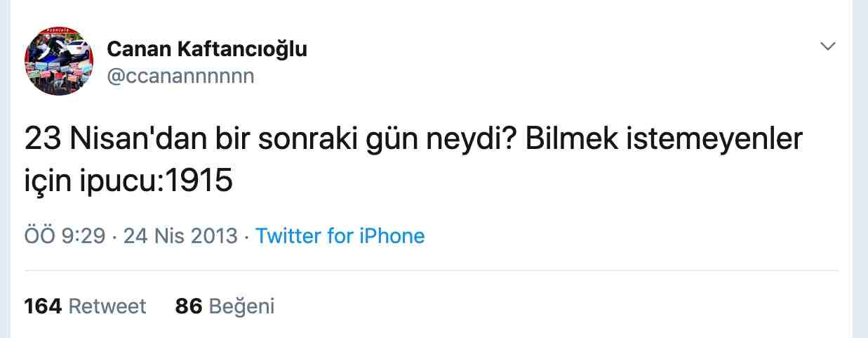Click the bold likes count 86
868x338 pixels.
(x=189, y=306)
